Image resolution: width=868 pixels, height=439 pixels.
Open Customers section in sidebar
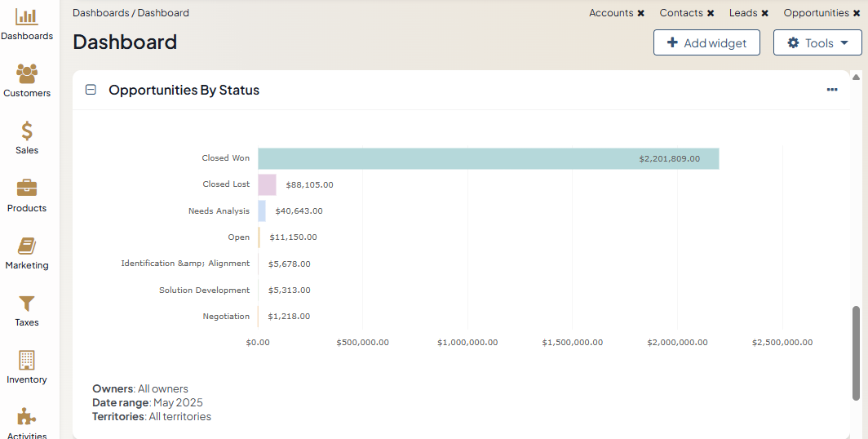(27, 74)
